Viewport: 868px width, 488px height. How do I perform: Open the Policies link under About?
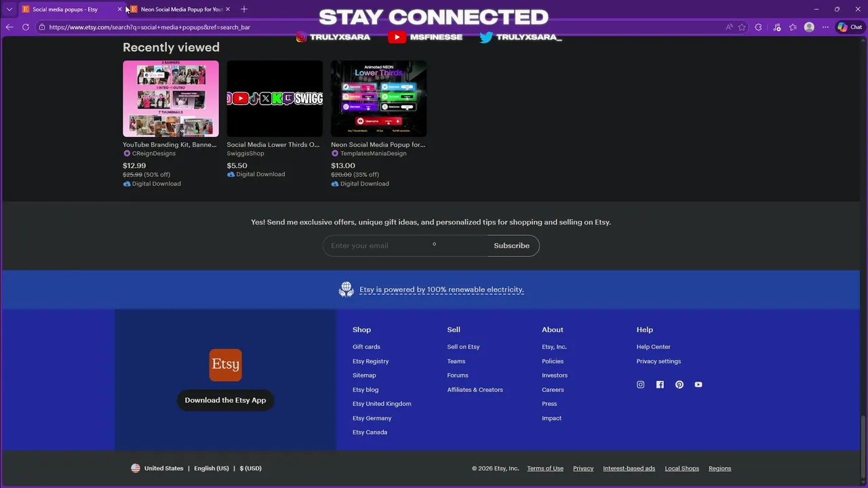pyautogui.click(x=553, y=361)
